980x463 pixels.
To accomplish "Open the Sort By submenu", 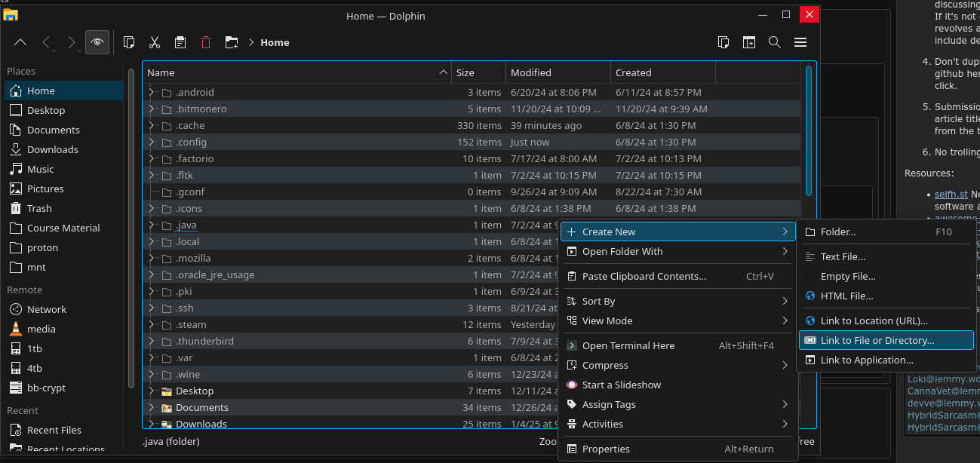I will click(x=677, y=301).
